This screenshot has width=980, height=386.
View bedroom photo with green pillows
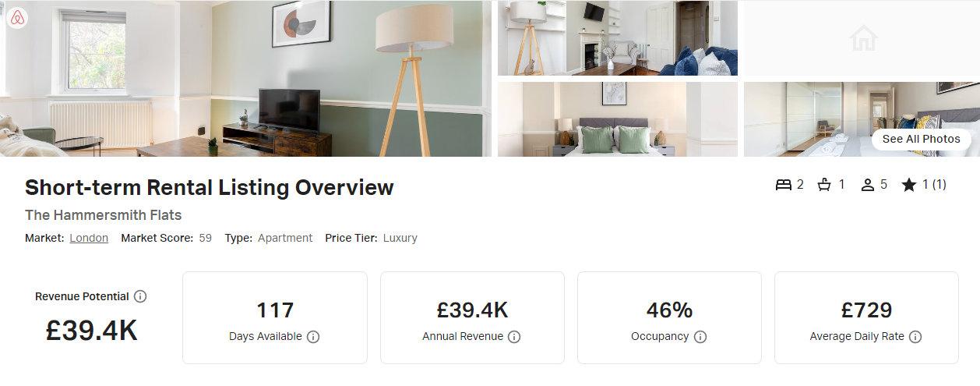(x=618, y=119)
